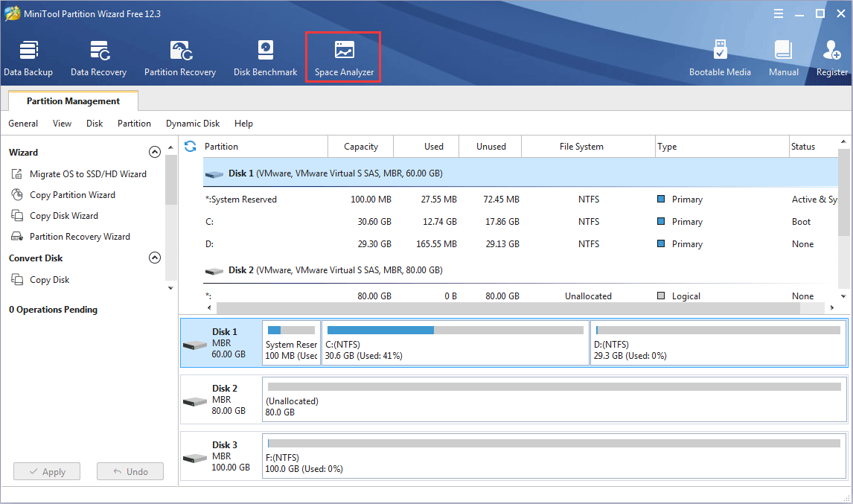Select Disk 1 header row in list
The width and height of the screenshot is (853, 504).
click(x=520, y=173)
